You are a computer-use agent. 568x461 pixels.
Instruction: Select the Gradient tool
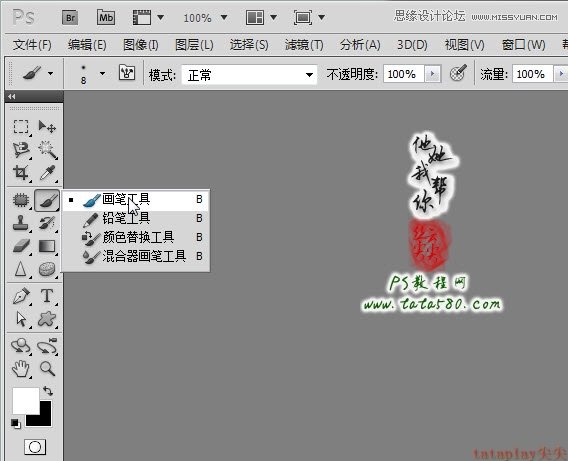(x=47, y=246)
